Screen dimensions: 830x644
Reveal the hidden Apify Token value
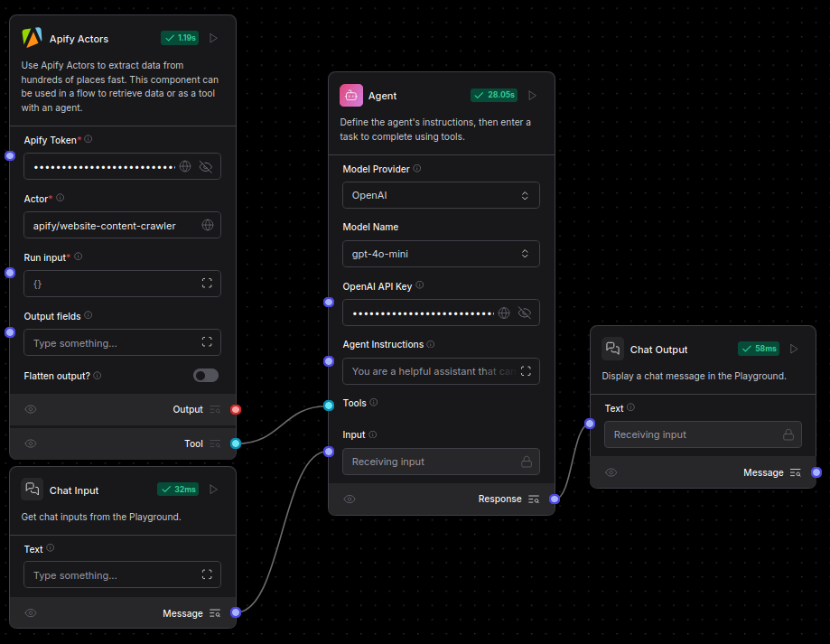coord(205,166)
